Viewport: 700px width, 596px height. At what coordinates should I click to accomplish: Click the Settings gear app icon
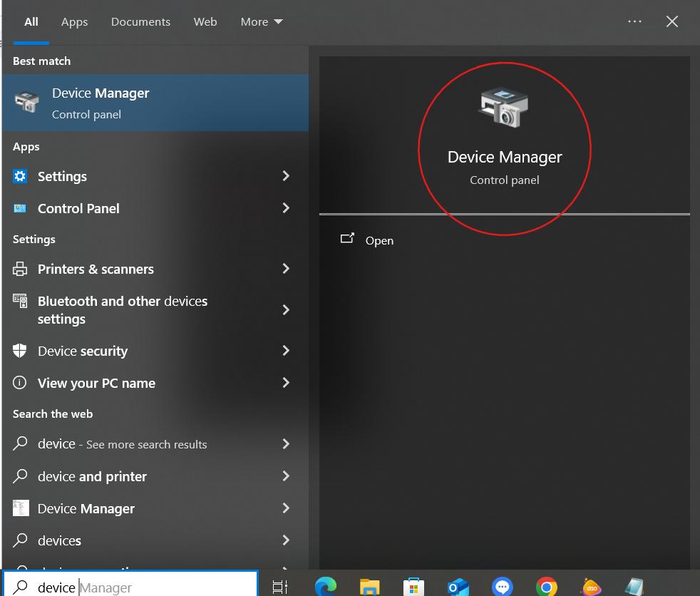pyautogui.click(x=20, y=176)
